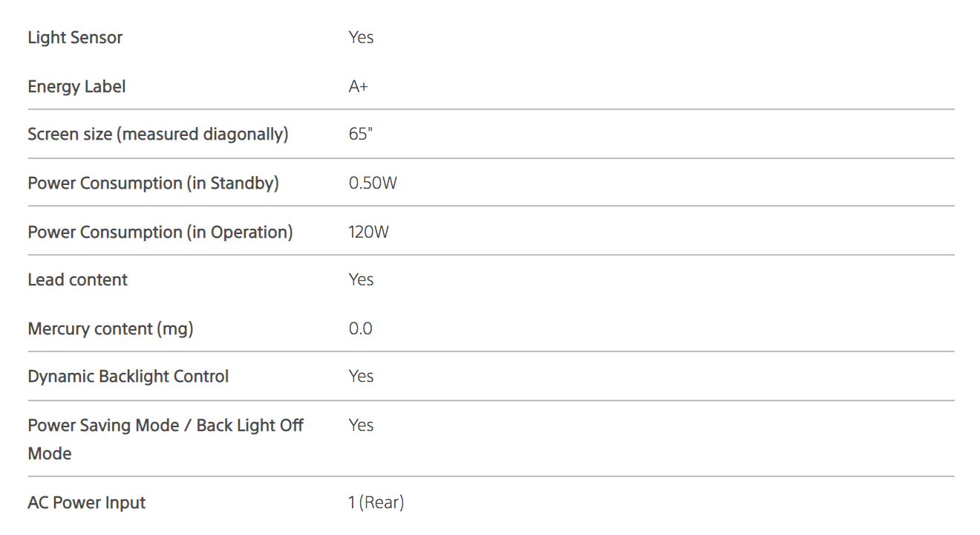Click the AC Power Input label
This screenshot has height=535, width=980.
pos(87,503)
